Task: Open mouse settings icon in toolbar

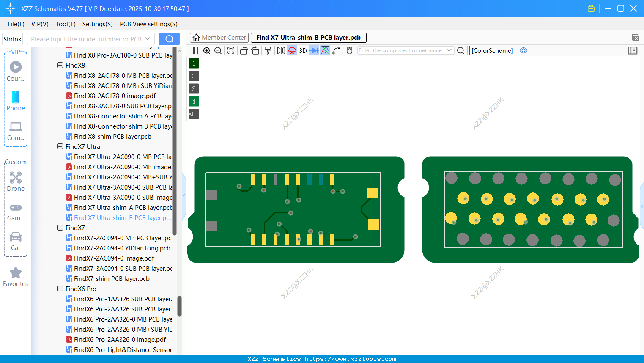Action: click(x=349, y=50)
